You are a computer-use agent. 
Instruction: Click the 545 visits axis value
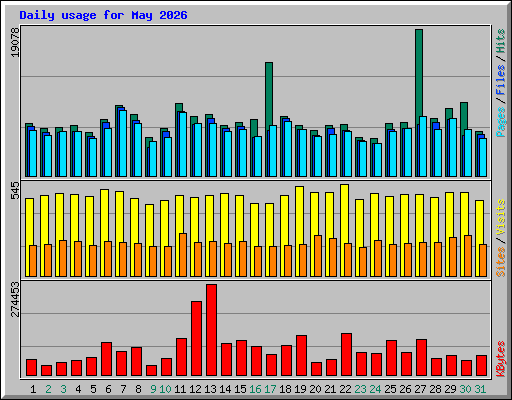(15, 191)
